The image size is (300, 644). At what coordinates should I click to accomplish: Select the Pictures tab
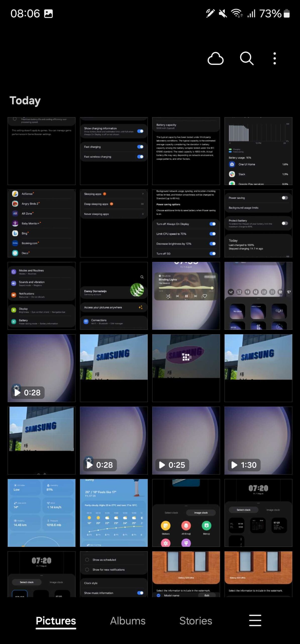pos(56,621)
